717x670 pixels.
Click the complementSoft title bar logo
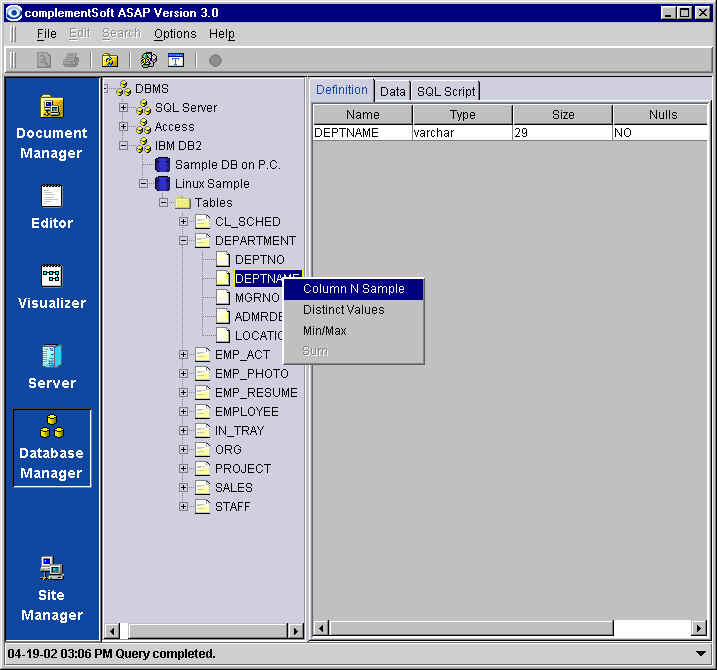13,13
